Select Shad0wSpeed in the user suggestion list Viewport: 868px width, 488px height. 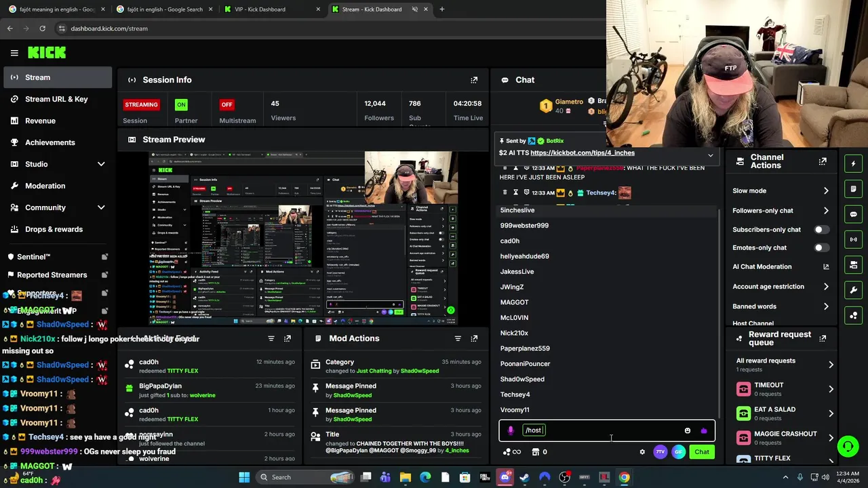point(608,379)
